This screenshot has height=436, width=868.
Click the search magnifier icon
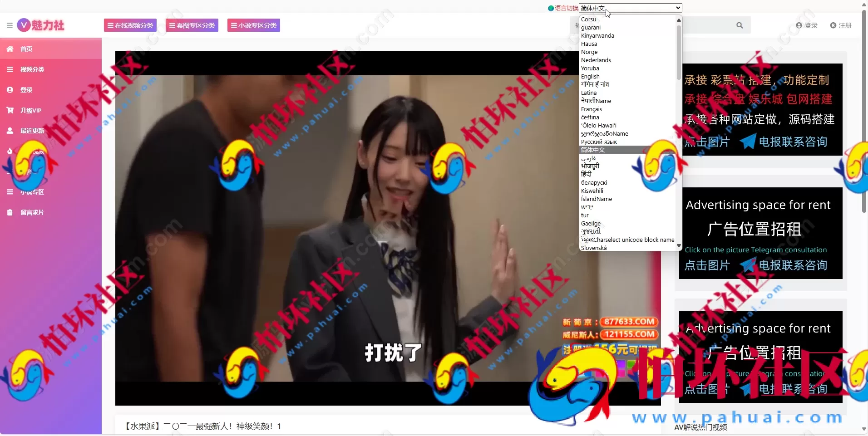click(x=740, y=25)
